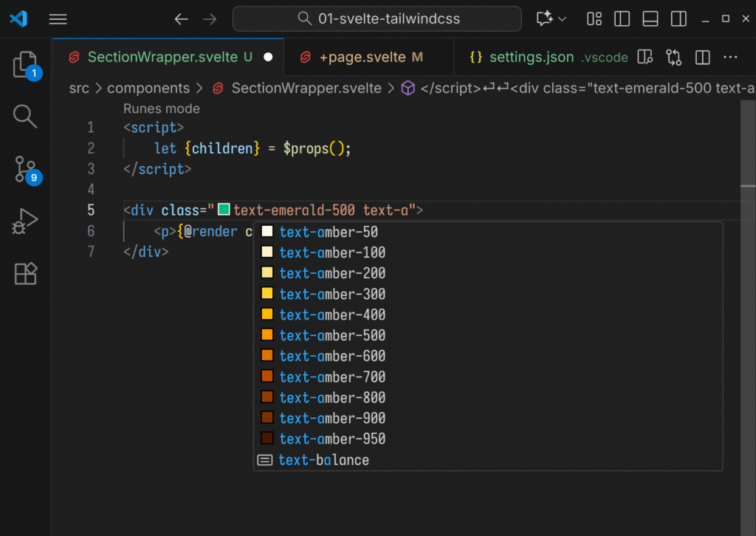The image size is (756, 536).
Task: Open Source Control view with 9 changes
Action: pyautogui.click(x=25, y=169)
